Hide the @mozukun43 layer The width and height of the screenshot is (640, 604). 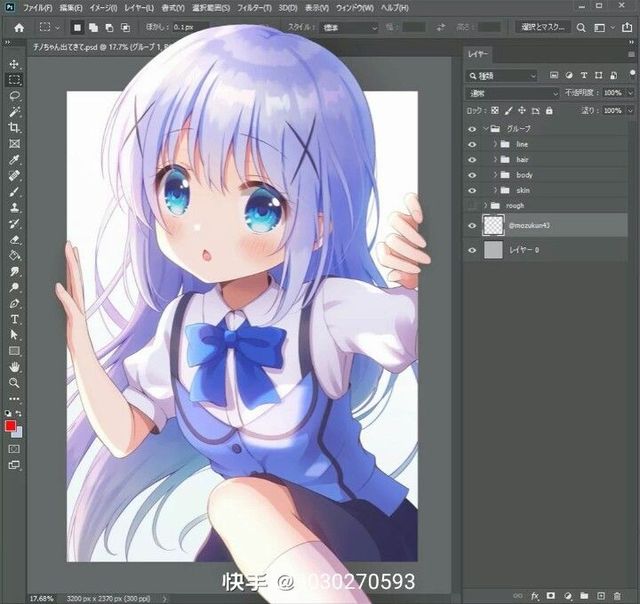tap(472, 226)
